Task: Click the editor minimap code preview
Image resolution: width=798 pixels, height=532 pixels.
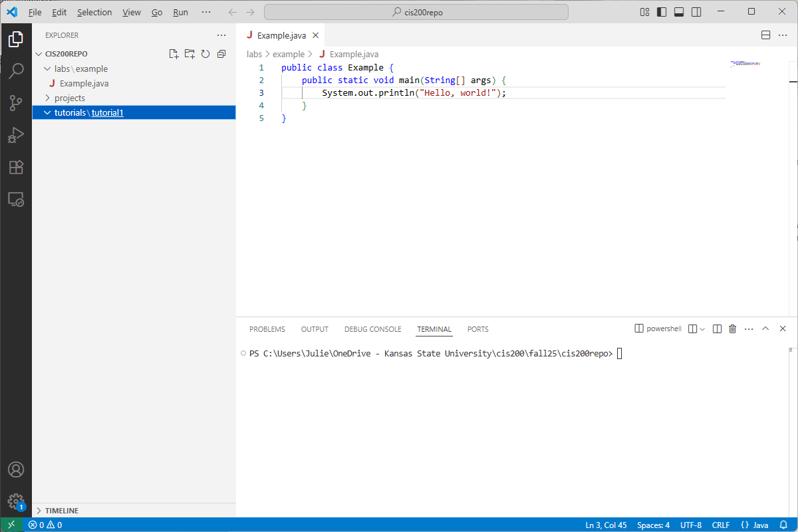Action: click(745, 65)
